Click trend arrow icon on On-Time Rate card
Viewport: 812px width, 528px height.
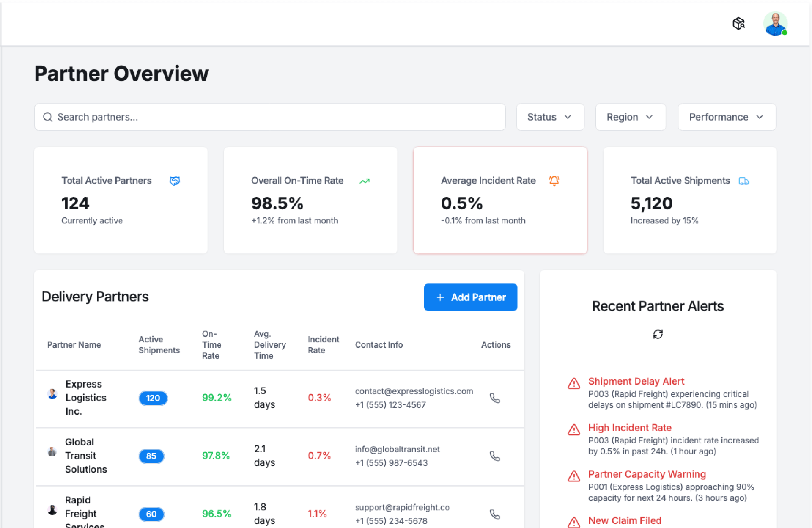(x=365, y=181)
